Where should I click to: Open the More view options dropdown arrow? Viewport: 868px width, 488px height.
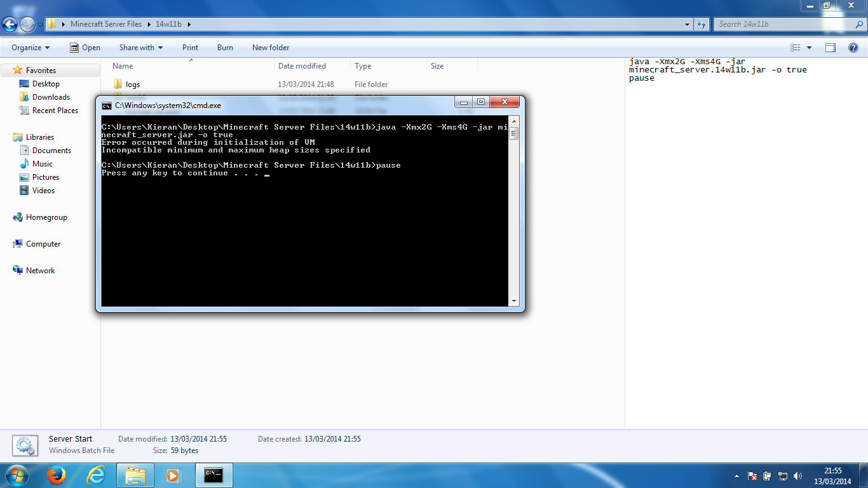[809, 48]
